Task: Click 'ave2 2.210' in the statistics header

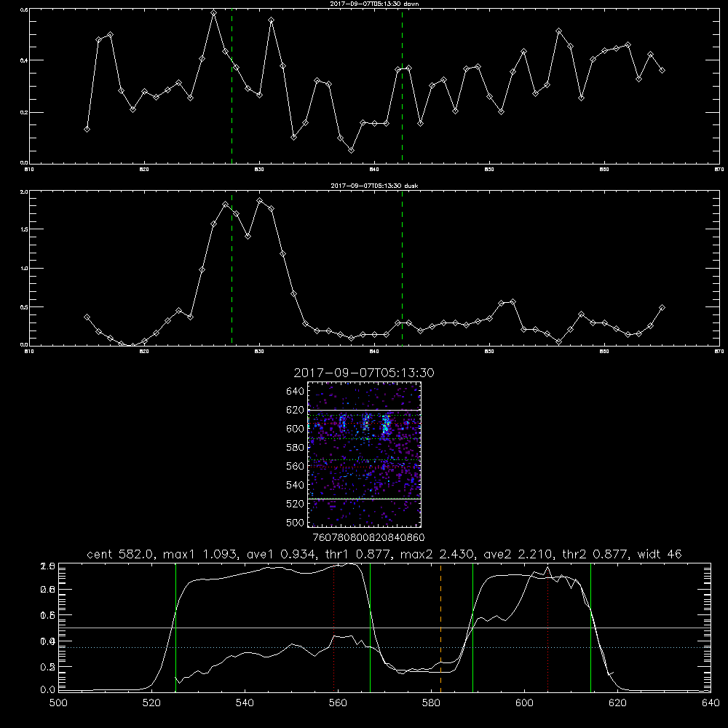Action: coord(518,554)
